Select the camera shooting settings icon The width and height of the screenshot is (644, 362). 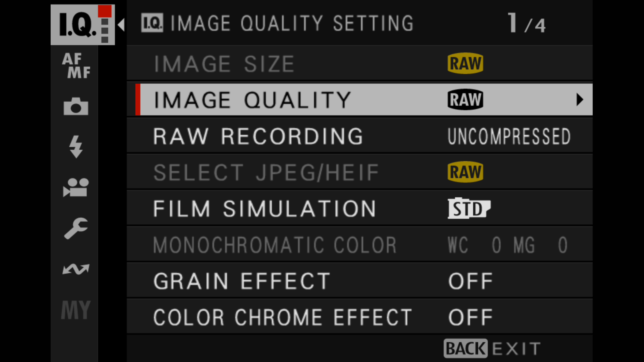[x=76, y=106]
